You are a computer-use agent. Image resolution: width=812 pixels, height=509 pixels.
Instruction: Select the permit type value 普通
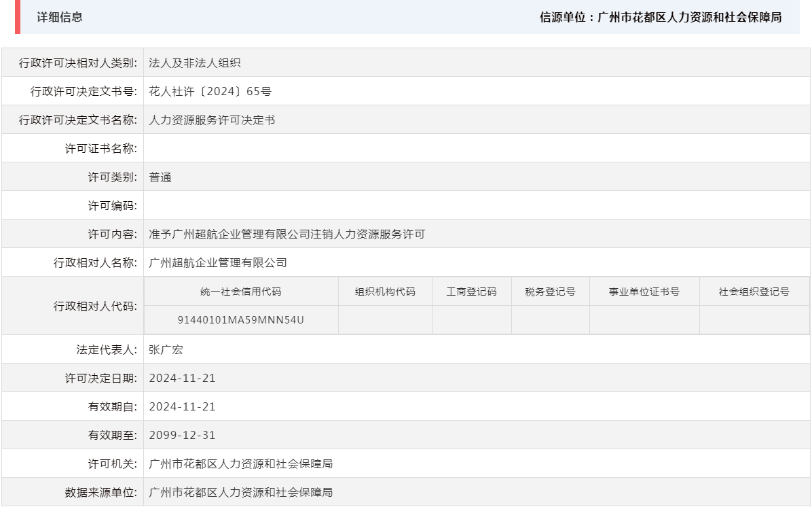click(159, 176)
